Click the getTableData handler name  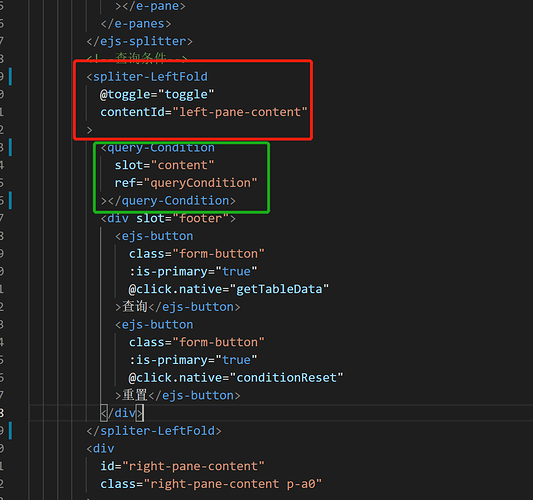click(x=279, y=289)
